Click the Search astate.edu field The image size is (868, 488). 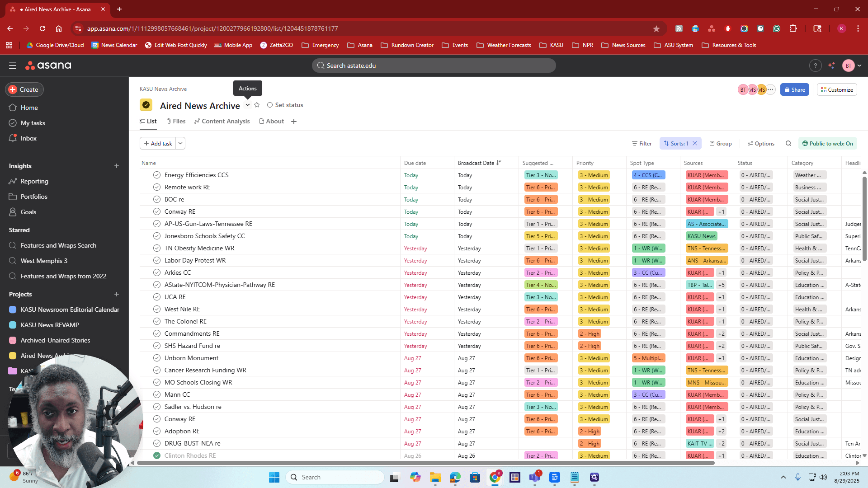pyautogui.click(x=434, y=66)
